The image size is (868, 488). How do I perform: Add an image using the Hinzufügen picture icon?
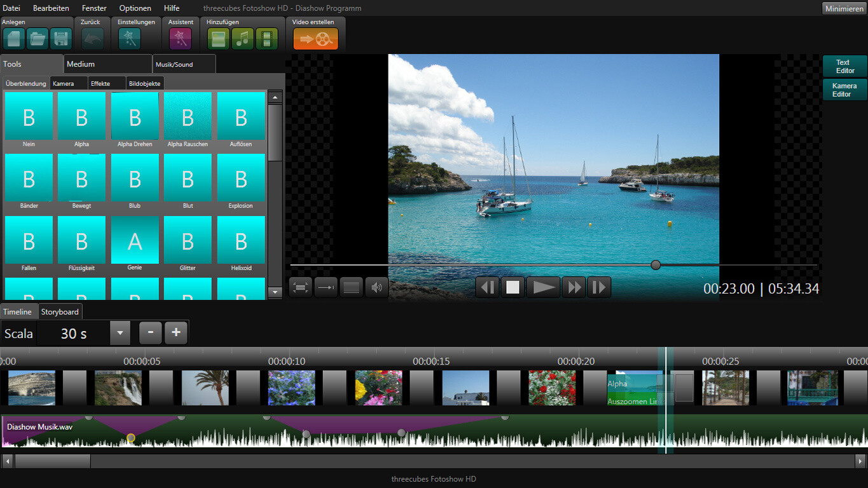(218, 38)
